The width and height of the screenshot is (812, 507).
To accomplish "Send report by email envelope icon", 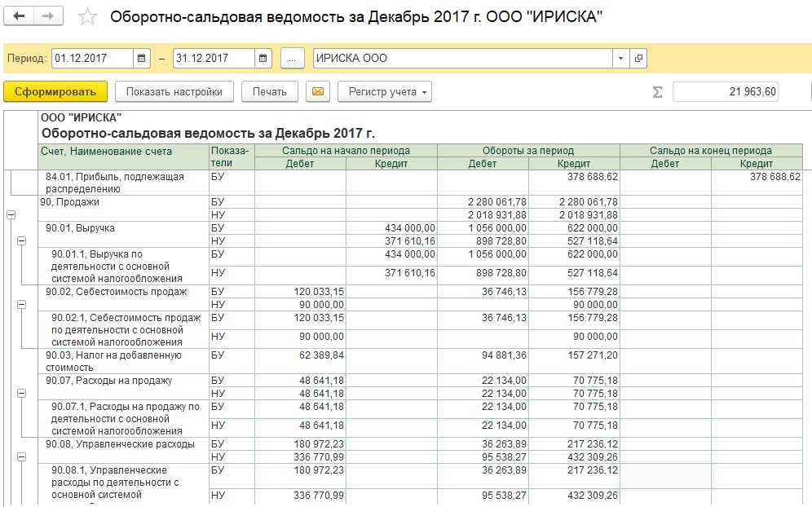I will (317, 92).
